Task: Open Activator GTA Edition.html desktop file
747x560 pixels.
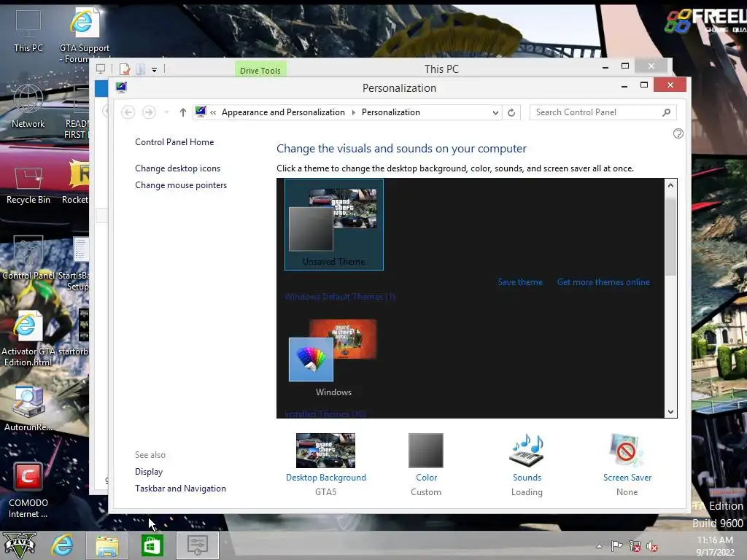Action: click(27, 338)
